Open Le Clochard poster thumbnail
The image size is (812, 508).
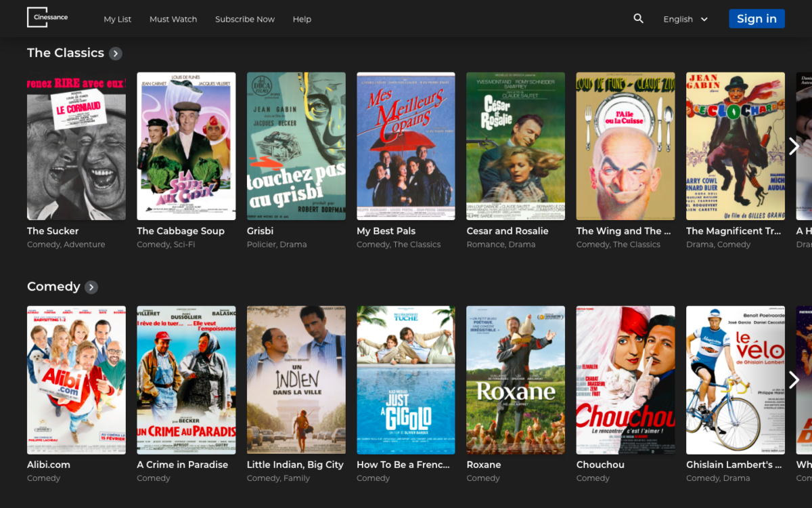[736, 146]
